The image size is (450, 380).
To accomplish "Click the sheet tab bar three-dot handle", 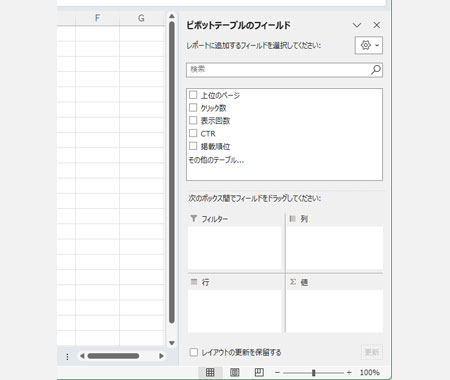I will [67, 357].
